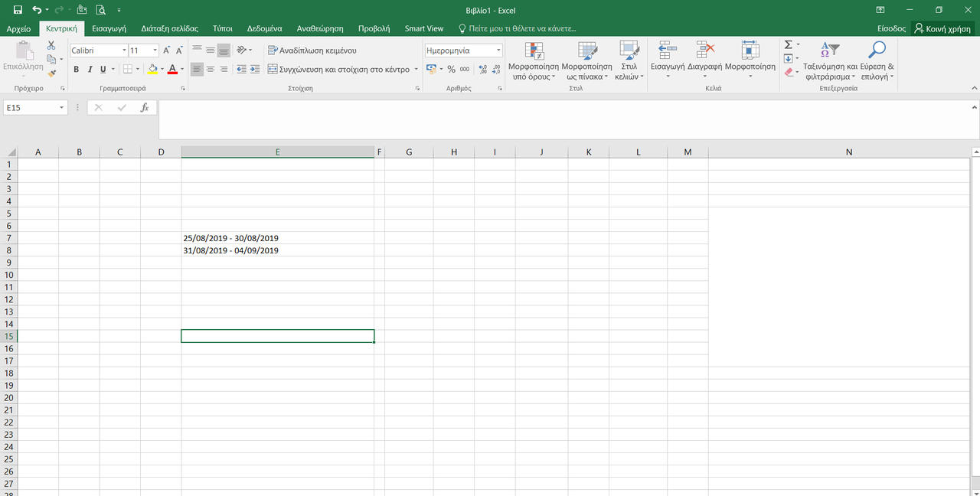Click the AutoSum sigma icon
The image size is (980, 496).
788,45
